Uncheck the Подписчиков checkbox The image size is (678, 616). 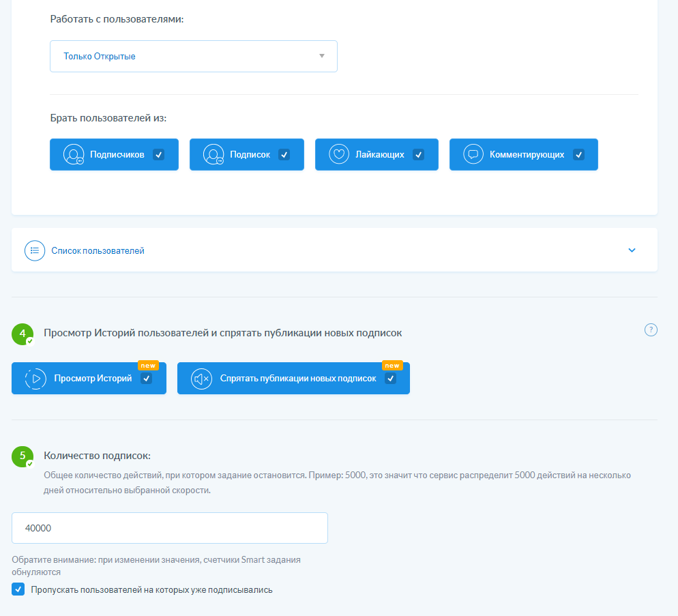158,155
